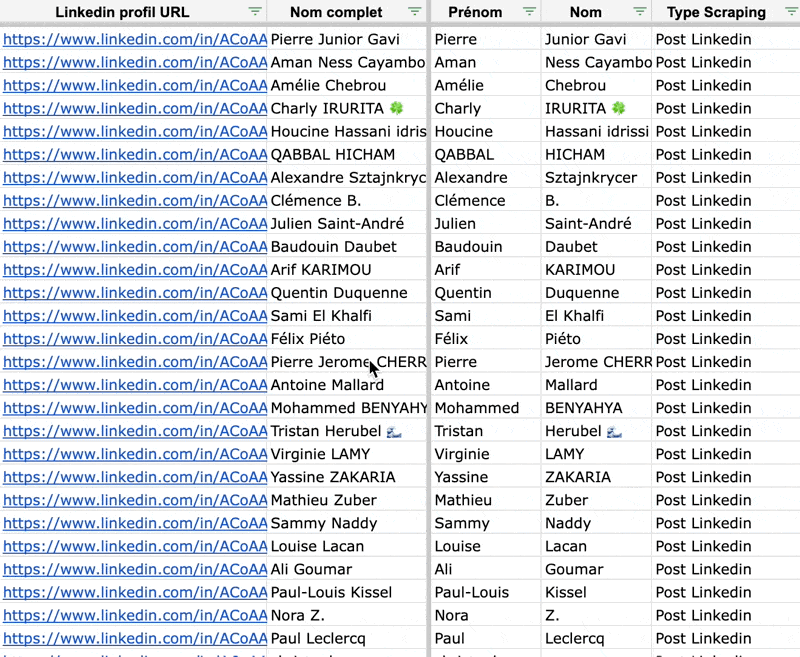Open LinkedIn profile link for Amélie Chebrou
The image size is (800, 657).
(134, 86)
